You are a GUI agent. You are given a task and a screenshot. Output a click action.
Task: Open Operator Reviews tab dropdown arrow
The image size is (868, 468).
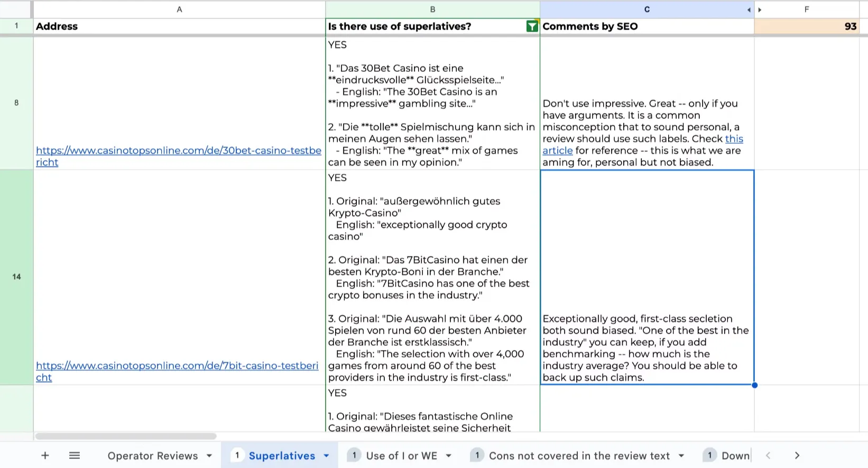tap(209, 456)
